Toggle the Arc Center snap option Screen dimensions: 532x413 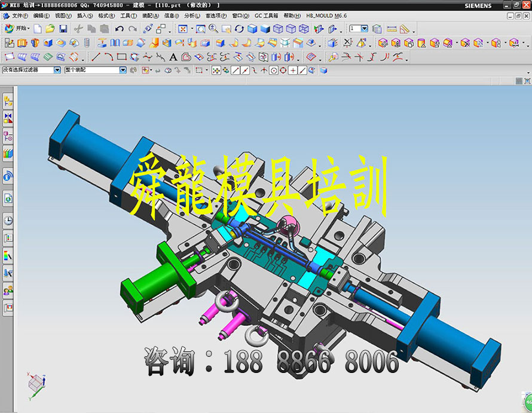click(x=273, y=71)
